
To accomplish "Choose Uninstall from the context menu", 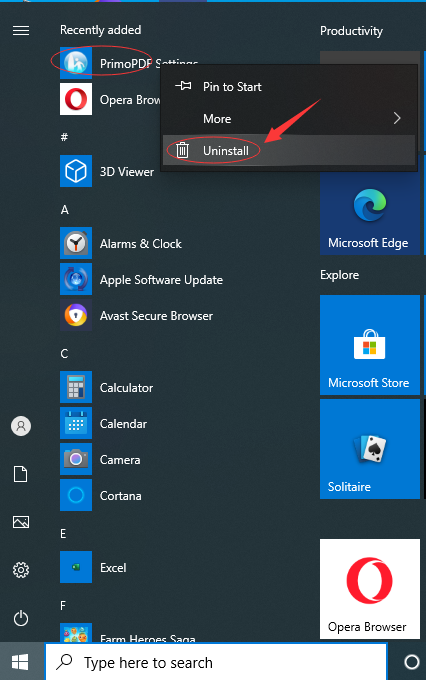I will coord(289,150).
